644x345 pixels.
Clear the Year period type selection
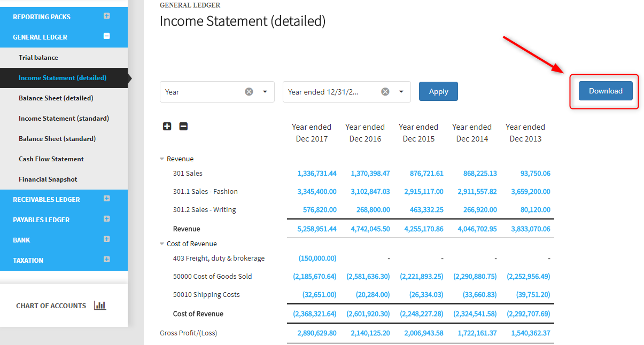pyautogui.click(x=249, y=92)
